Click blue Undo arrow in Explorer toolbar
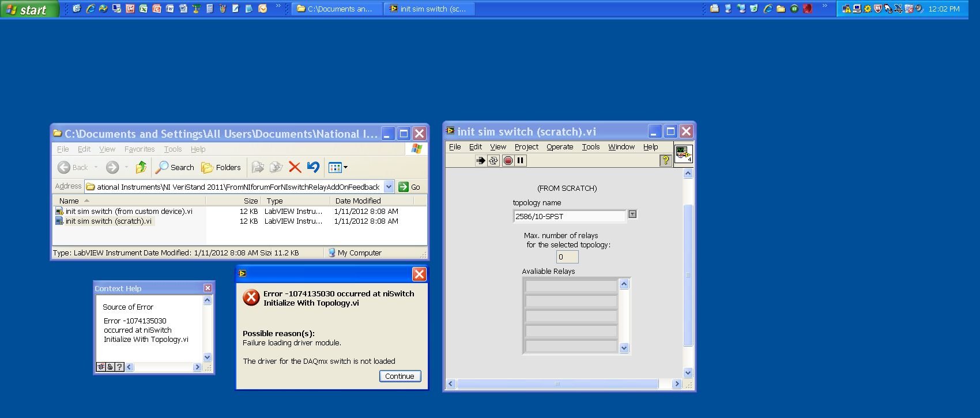 point(313,167)
